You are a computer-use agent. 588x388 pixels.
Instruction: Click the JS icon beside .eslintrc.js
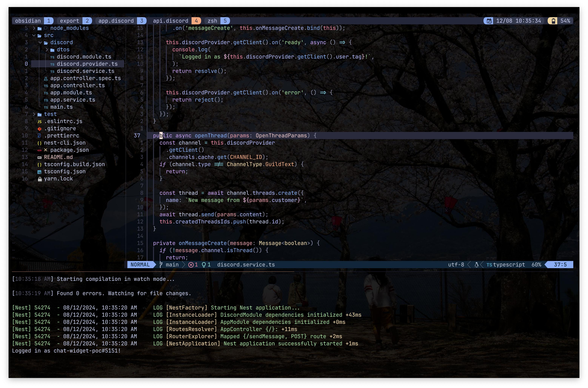[x=39, y=122]
